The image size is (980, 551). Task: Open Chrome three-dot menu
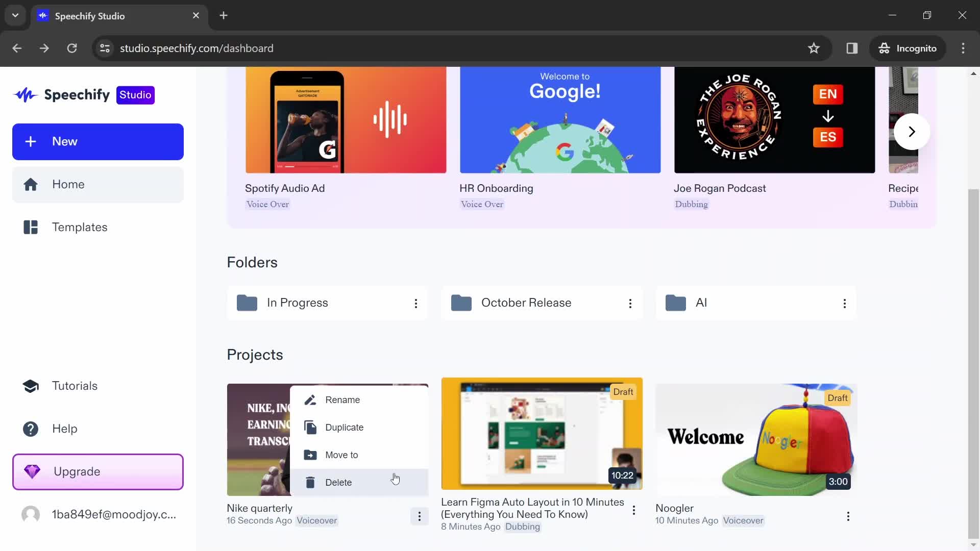(963, 48)
